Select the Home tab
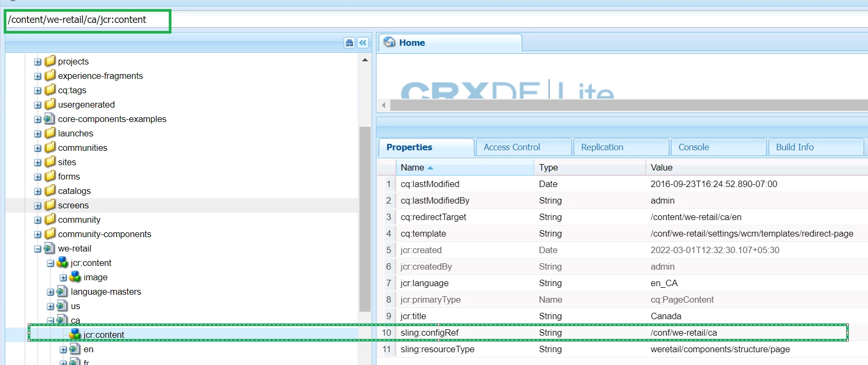Screen dimensions: 868x365 point(450,43)
